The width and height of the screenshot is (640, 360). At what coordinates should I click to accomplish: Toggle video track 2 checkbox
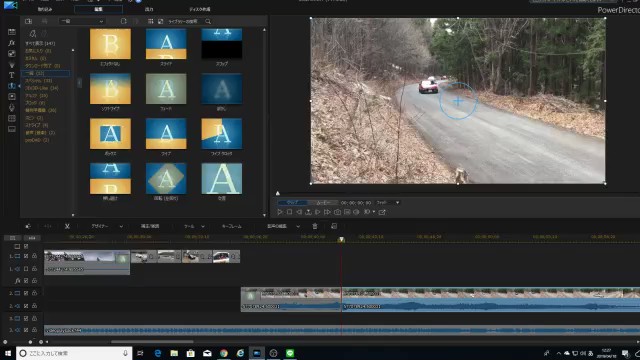click(26, 293)
